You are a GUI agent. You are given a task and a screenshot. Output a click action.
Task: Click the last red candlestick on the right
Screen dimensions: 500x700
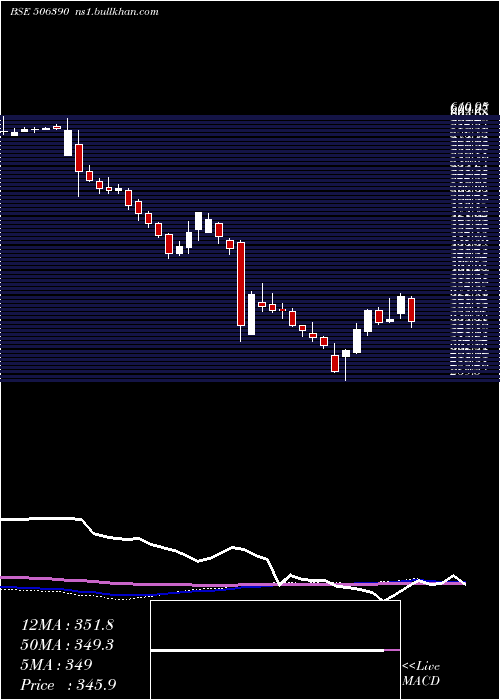(411, 311)
